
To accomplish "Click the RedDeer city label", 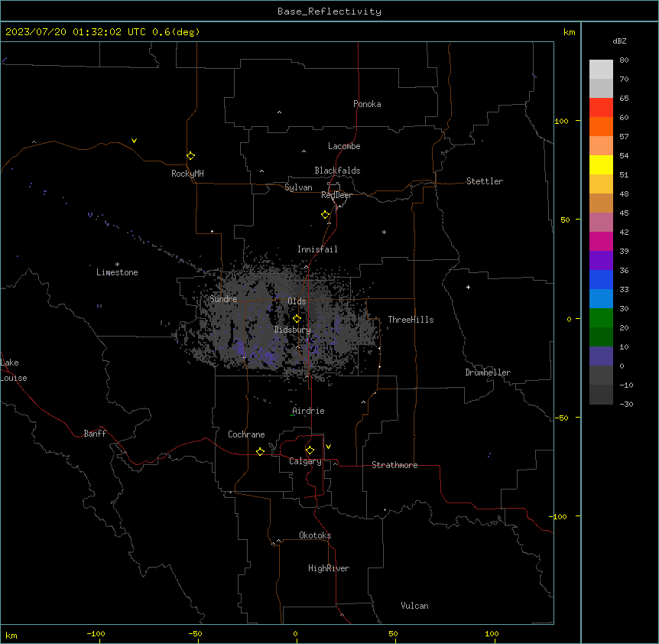I will click(x=336, y=195).
